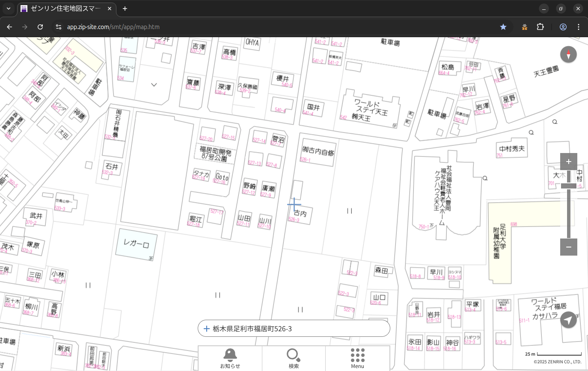The image size is (588, 371).
Task: Expand the tab search dropdown arrow
Action: click(x=8, y=9)
